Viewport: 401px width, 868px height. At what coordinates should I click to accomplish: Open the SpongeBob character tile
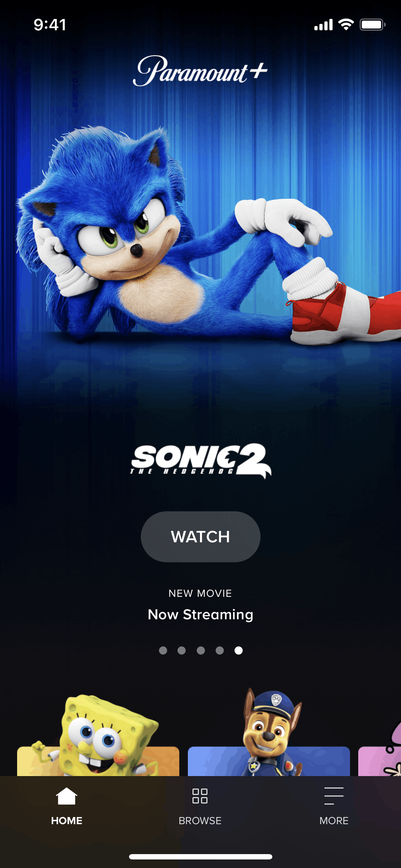(x=98, y=735)
